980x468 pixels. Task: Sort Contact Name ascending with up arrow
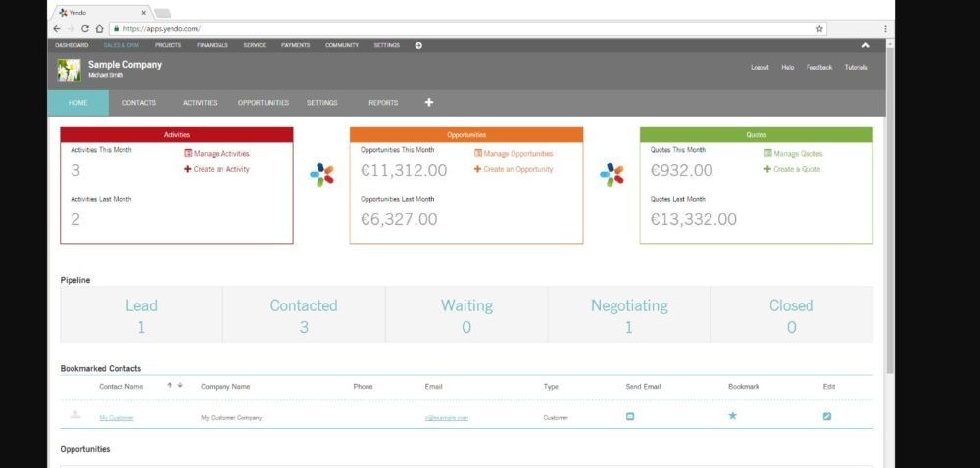170,386
